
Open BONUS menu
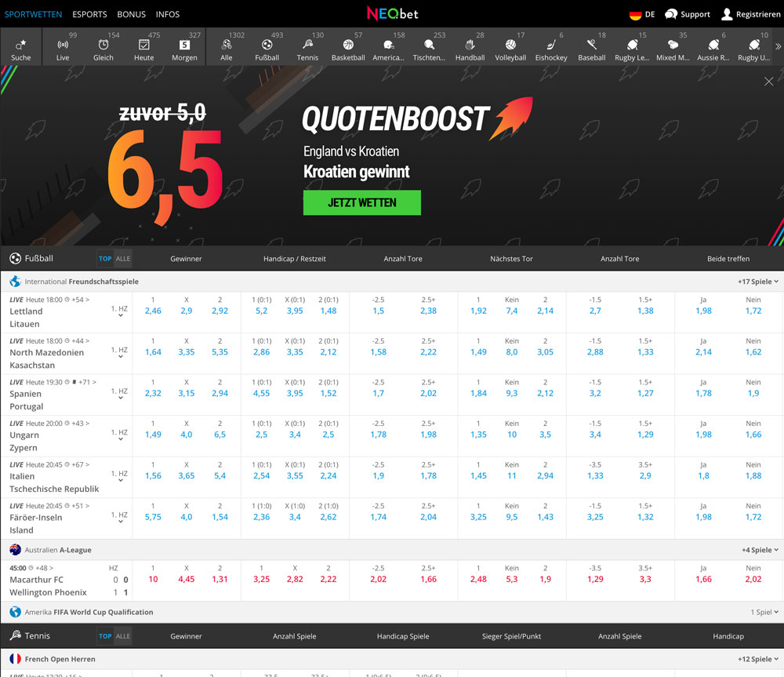132,14
